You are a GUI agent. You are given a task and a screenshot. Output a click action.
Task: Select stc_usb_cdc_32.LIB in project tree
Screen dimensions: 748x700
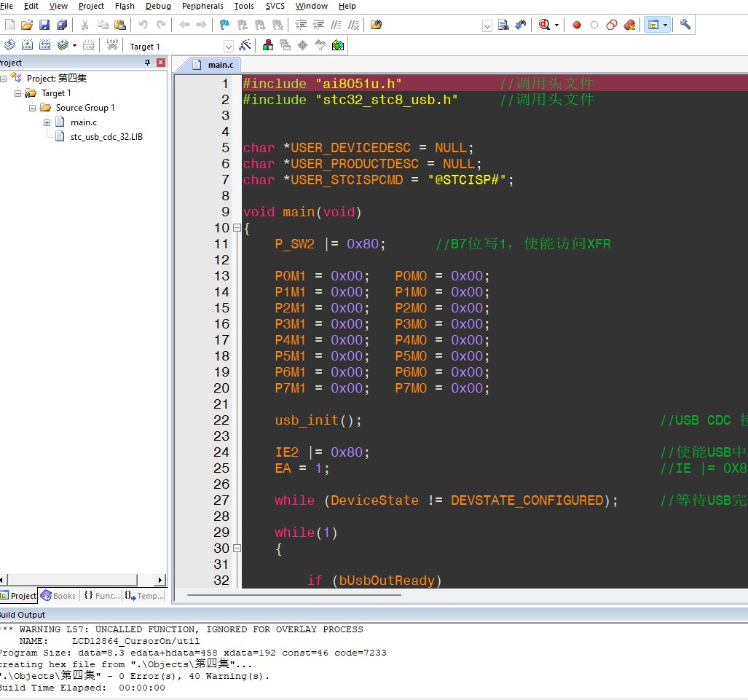tap(106, 137)
